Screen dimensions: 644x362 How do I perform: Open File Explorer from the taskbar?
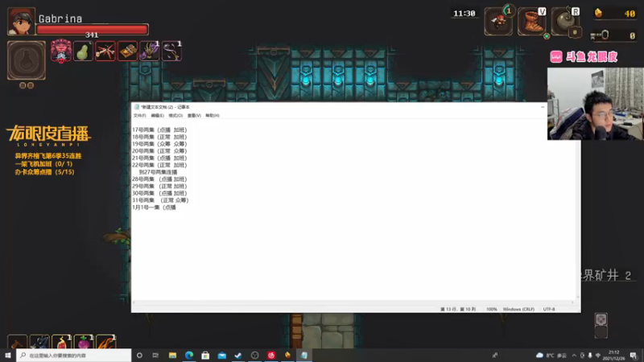pyautogui.click(x=172, y=356)
